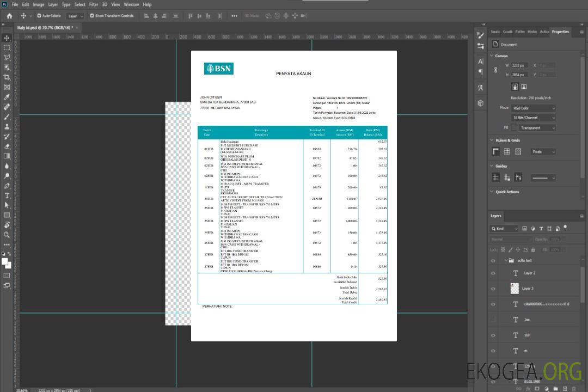This screenshot has height=392, width=588.
Task: Click the Home icon in options bar
Action: pyautogui.click(x=9, y=16)
